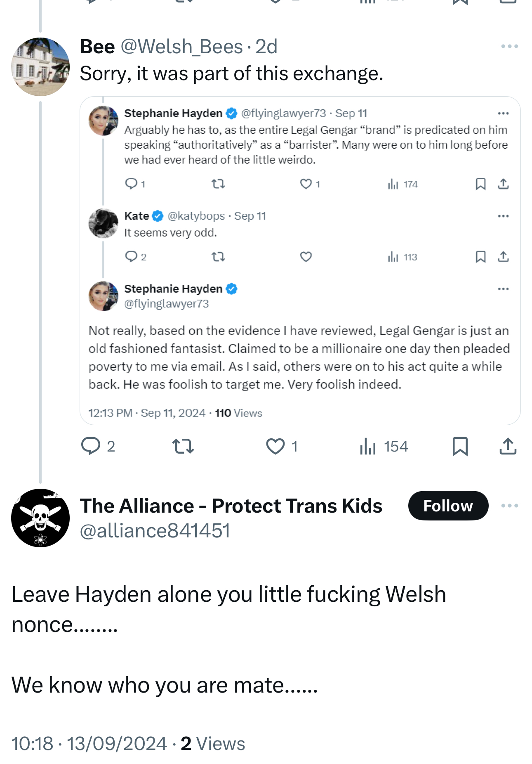Share Bee's tweet
532x764 pixels.
point(508,446)
